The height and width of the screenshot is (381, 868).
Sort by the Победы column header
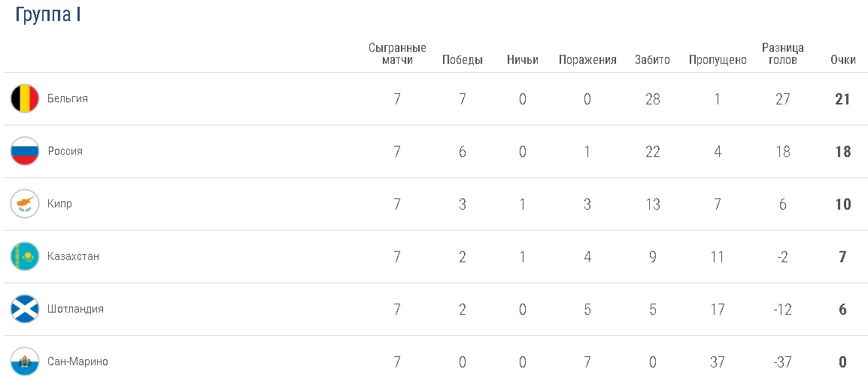point(462,60)
